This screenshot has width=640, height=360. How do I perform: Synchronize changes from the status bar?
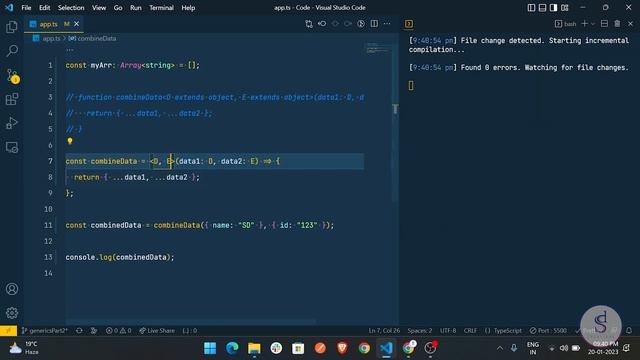79,331
